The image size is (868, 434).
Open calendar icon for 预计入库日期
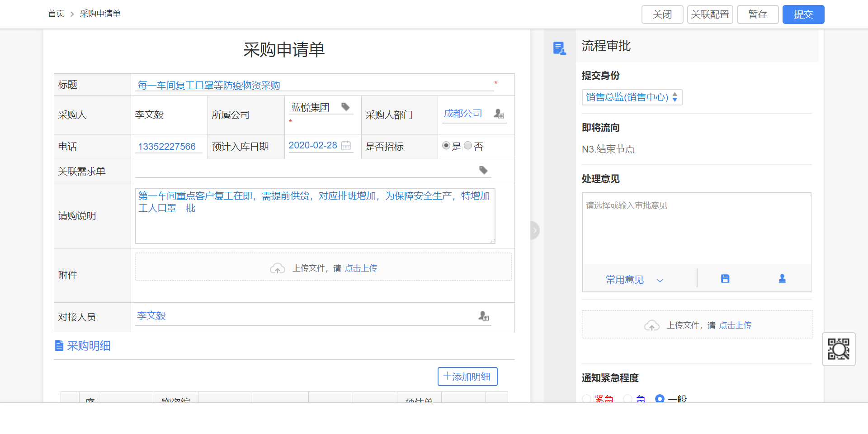pyautogui.click(x=346, y=145)
